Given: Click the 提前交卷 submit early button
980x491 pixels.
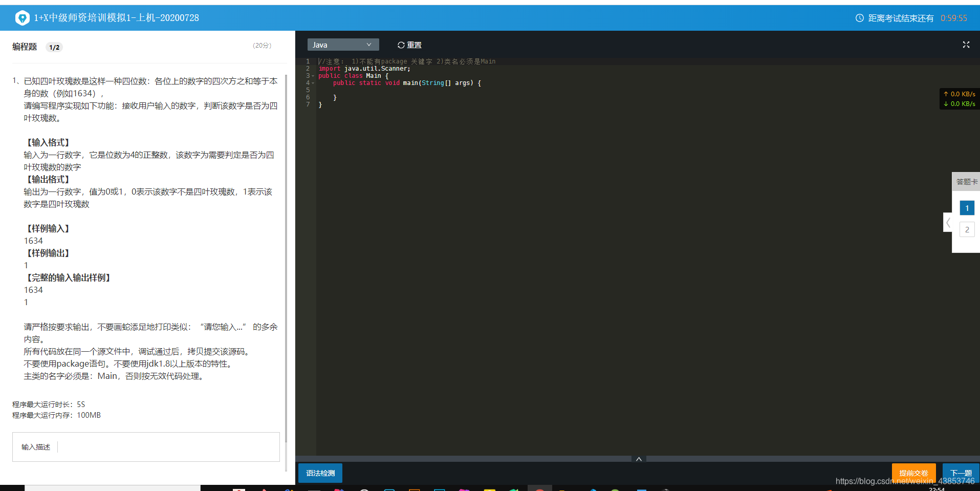Looking at the screenshot, I should click(x=913, y=473).
